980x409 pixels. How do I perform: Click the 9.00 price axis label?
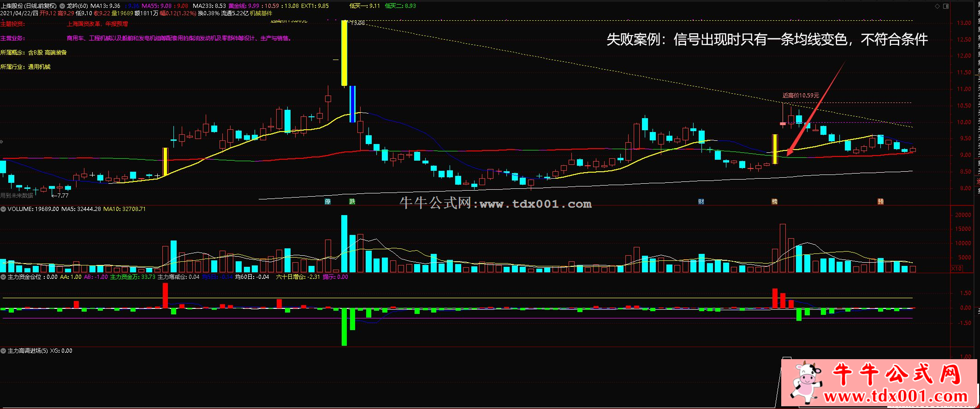click(965, 155)
